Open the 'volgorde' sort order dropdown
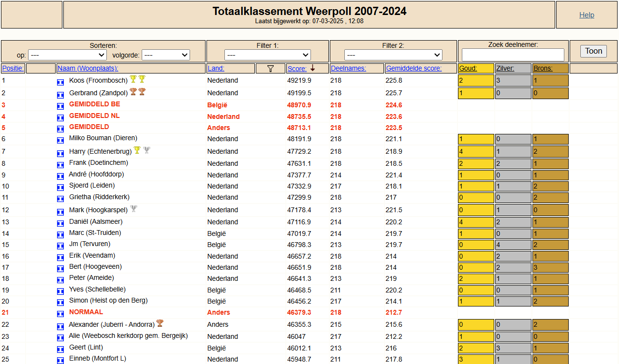The height and width of the screenshot is (364, 619). point(165,55)
